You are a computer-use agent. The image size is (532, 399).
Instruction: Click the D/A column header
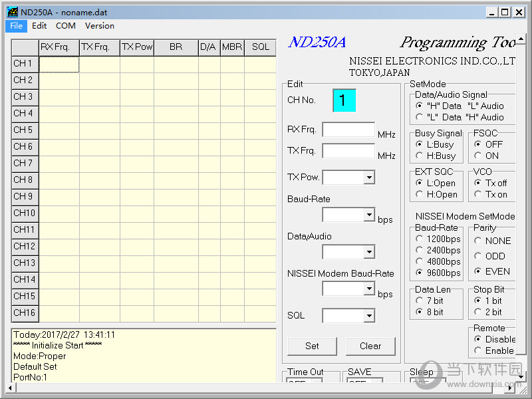tap(209, 47)
